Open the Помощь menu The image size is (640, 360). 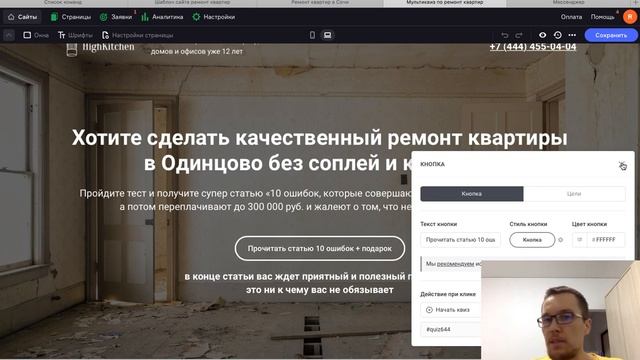pos(602,17)
